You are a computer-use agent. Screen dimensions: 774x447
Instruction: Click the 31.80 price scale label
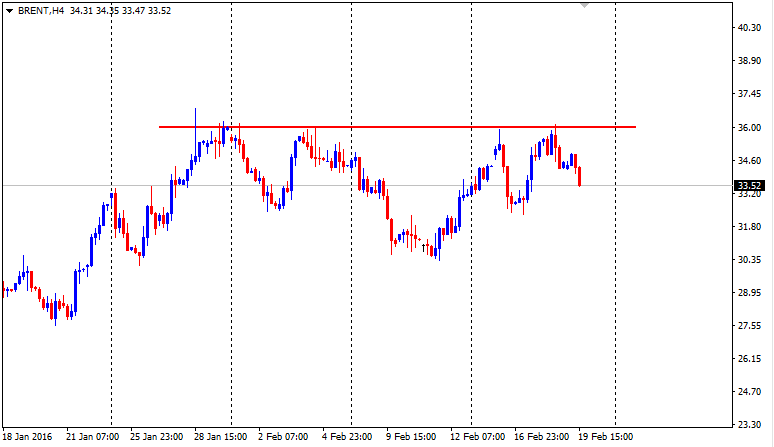point(749,226)
